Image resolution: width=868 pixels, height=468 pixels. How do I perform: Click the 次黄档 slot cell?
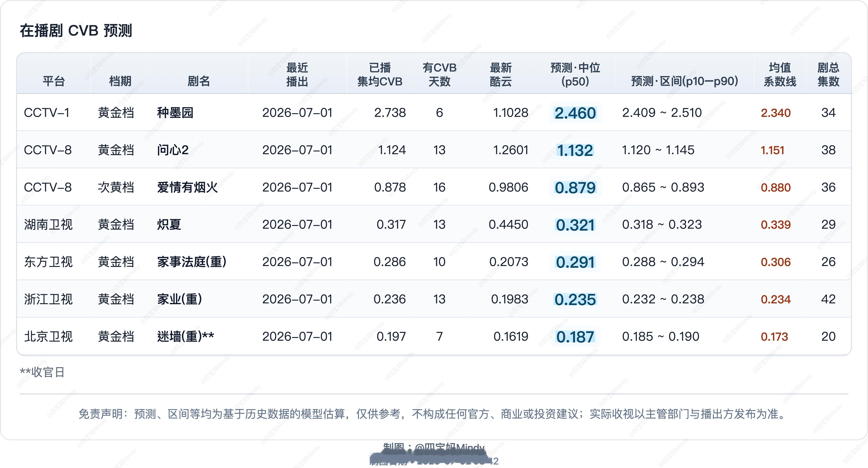point(116,188)
